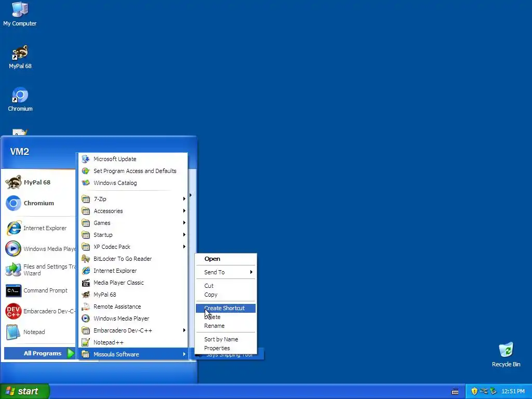The image size is (532, 399).
Task: Click Microsoft Update in All Programs
Action: coord(133,159)
